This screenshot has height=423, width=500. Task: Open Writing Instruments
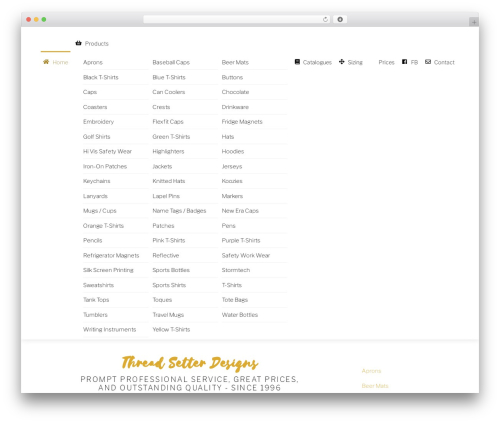pos(109,329)
